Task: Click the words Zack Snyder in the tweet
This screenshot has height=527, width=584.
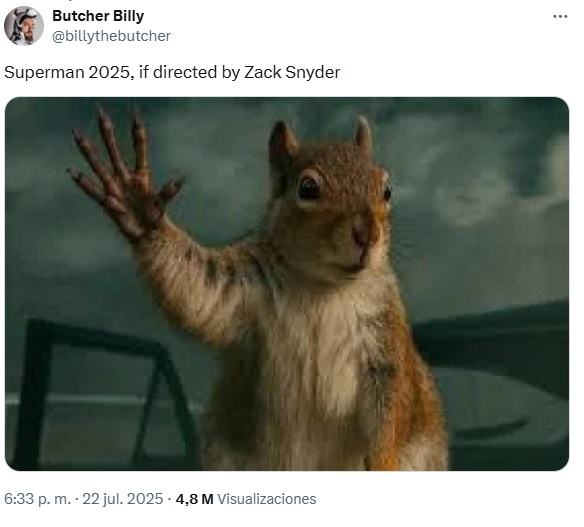Action: pyautogui.click(x=292, y=72)
